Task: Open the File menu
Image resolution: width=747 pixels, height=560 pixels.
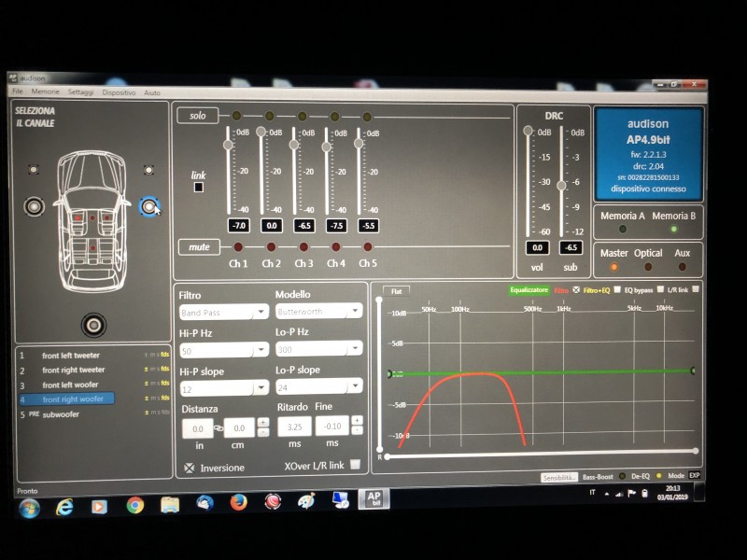Action: pyautogui.click(x=18, y=91)
